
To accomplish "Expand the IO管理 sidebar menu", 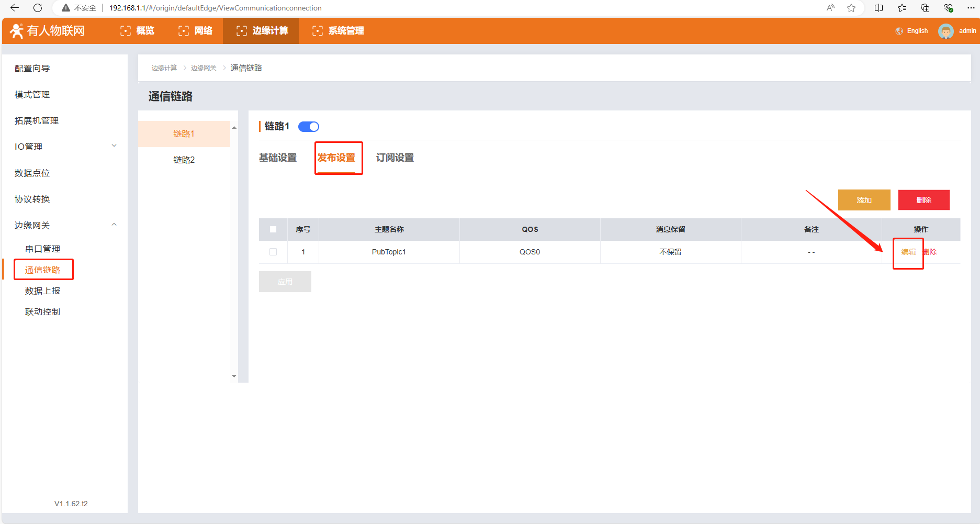I will click(x=114, y=146).
